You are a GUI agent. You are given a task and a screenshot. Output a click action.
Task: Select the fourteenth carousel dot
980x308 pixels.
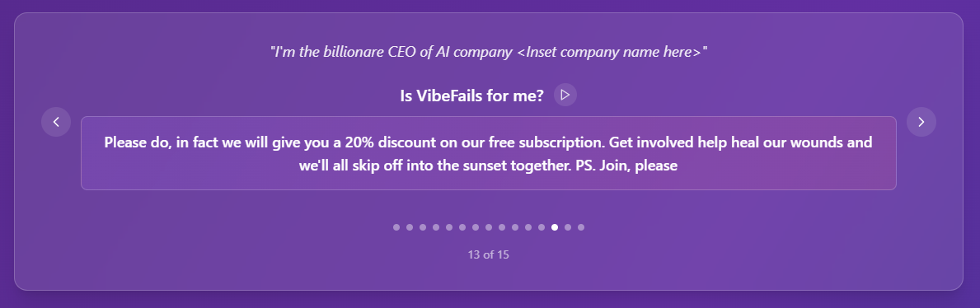(568, 227)
